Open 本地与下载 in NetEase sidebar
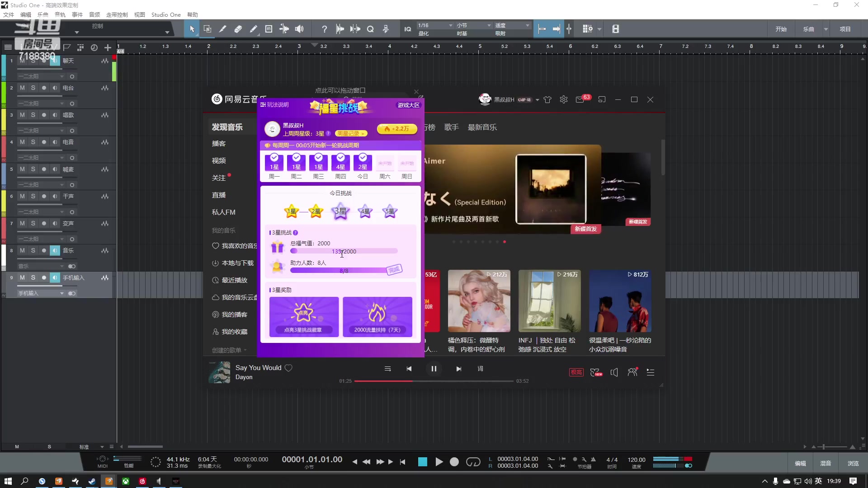The image size is (868, 488). (x=233, y=263)
